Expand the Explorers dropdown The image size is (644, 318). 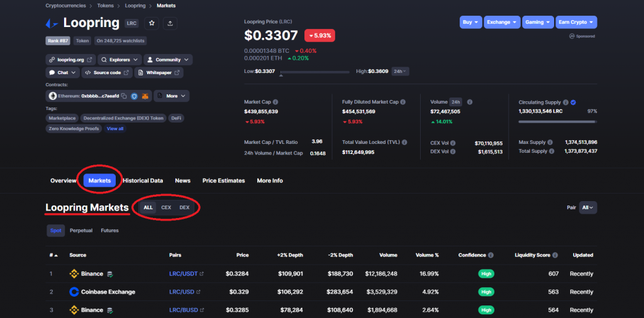119,60
